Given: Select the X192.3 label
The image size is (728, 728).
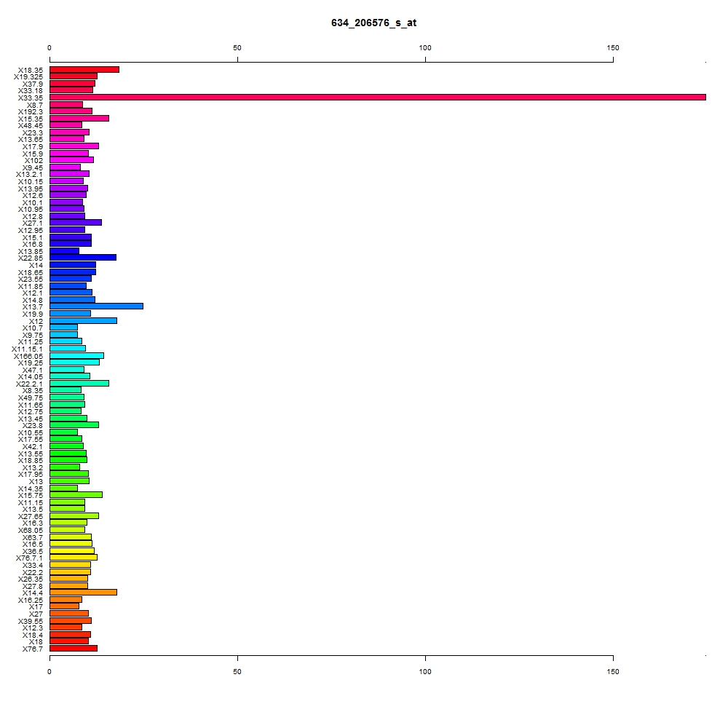Looking at the screenshot, I should point(30,112).
